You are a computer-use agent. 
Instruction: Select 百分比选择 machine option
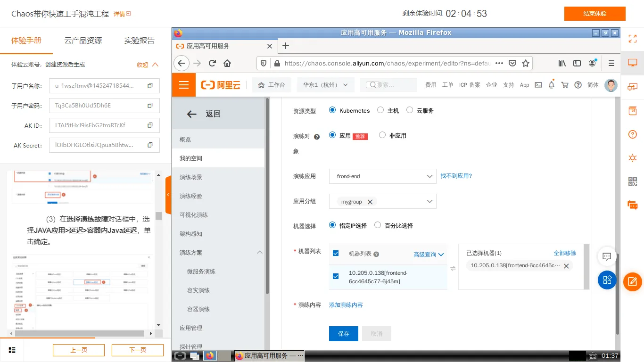pyautogui.click(x=378, y=225)
